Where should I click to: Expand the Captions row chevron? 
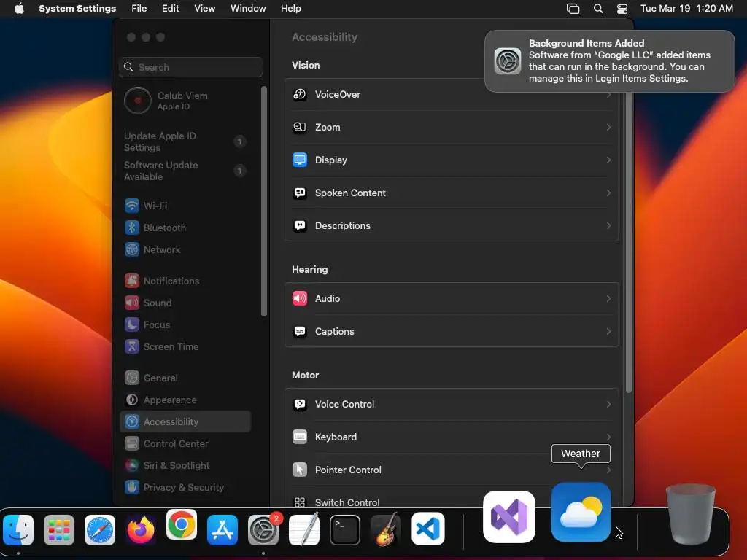608,332
